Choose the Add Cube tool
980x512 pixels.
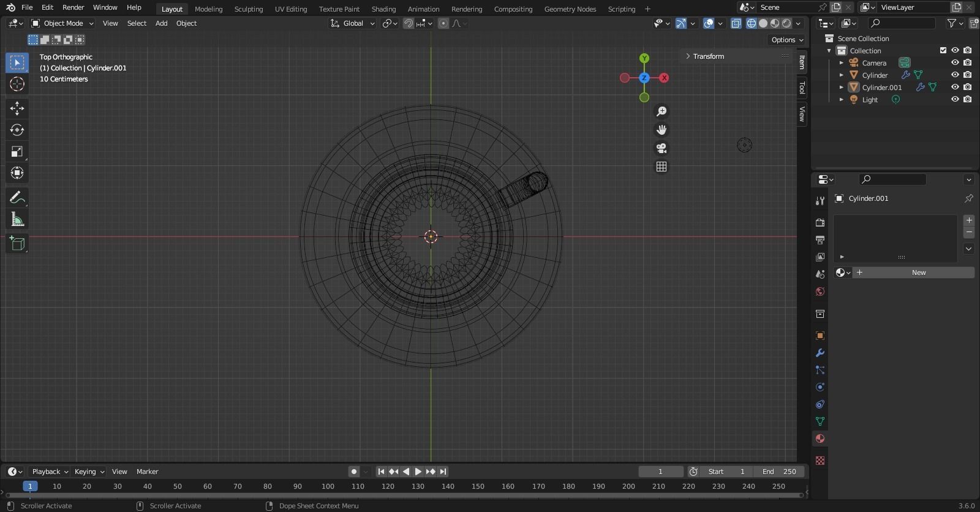(17, 244)
